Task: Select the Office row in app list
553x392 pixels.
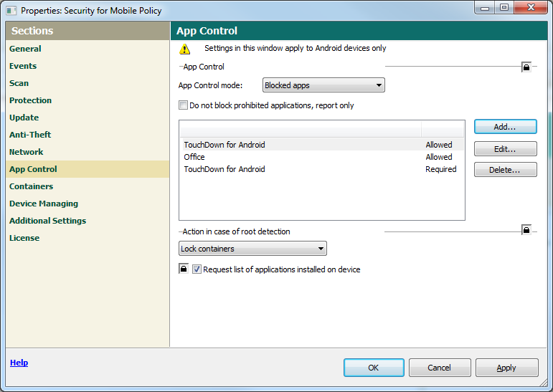Action: (322, 157)
